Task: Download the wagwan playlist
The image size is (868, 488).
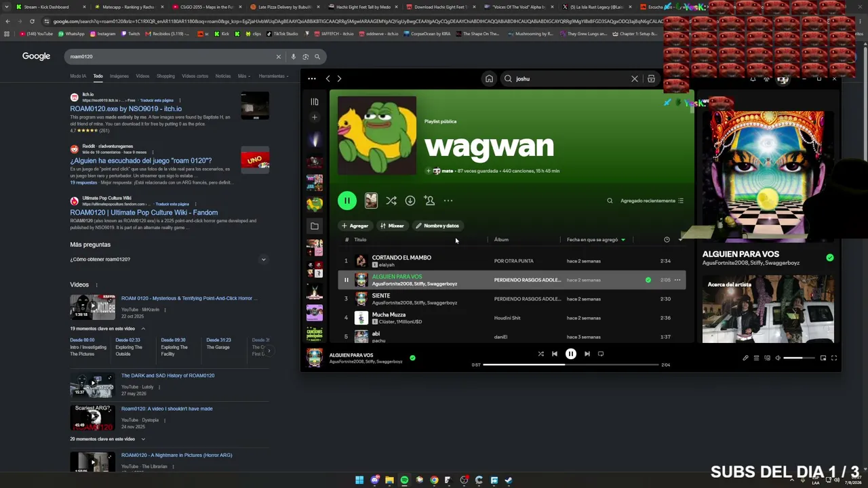Action: pyautogui.click(x=410, y=201)
